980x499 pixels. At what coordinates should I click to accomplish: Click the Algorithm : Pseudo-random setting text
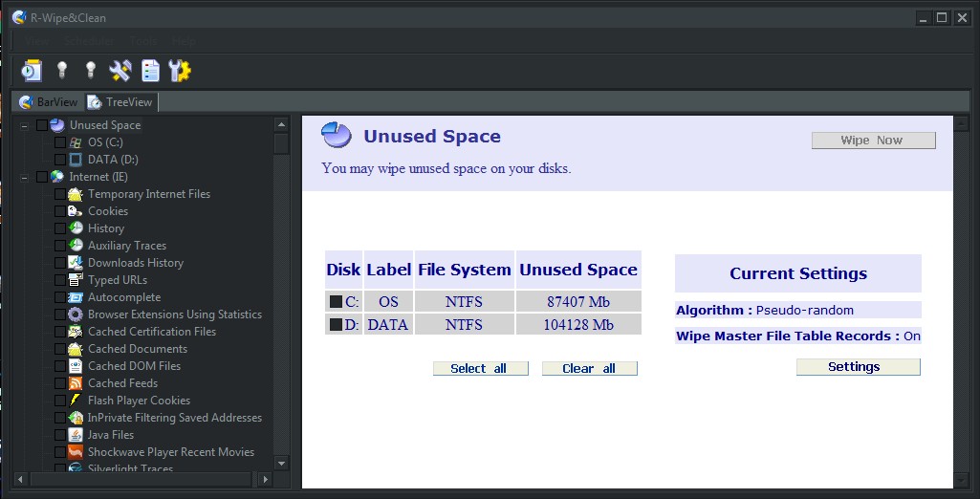764,310
